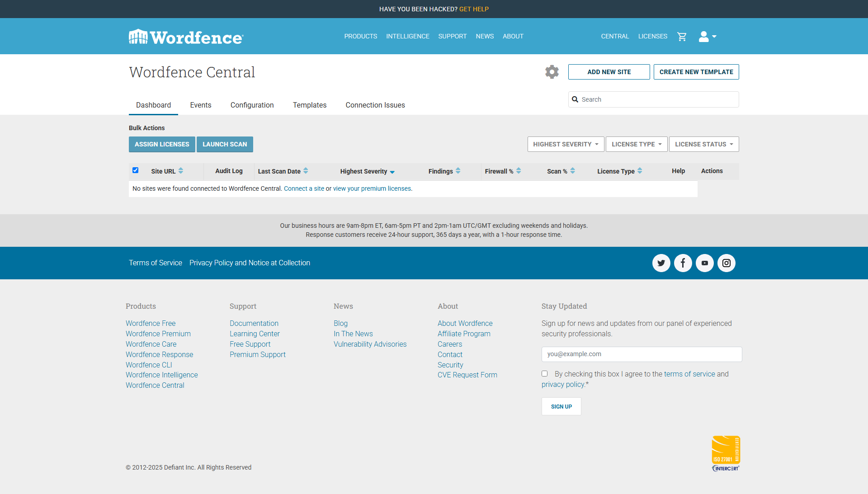Open the YouTube social icon
The image size is (868, 494).
pyautogui.click(x=704, y=263)
